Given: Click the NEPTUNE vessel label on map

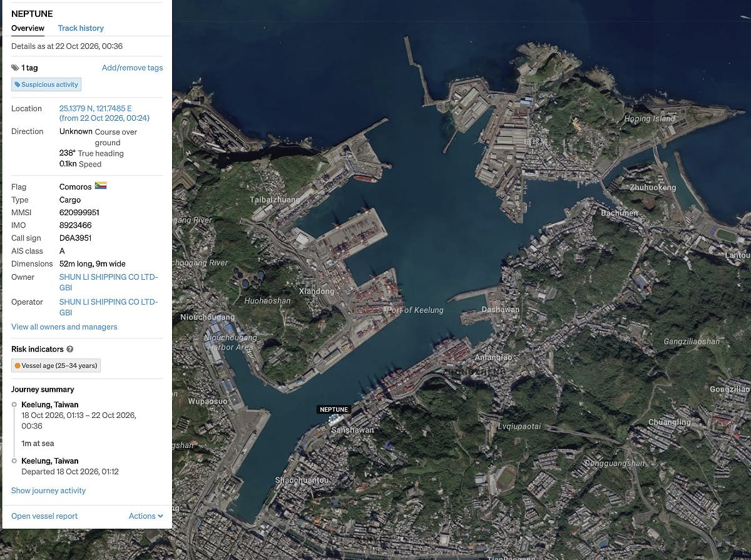Looking at the screenshot, I should 334,410.
